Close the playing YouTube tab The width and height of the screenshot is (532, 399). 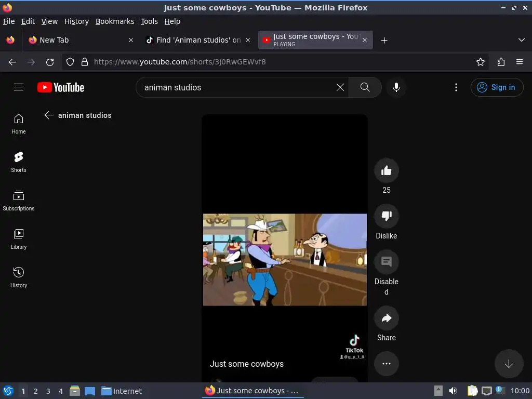365,40
